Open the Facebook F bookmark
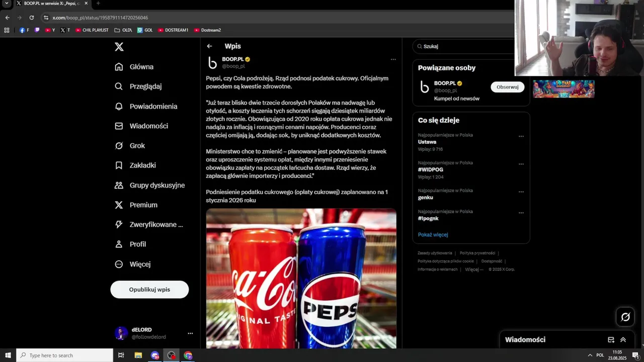 [24, 30]
